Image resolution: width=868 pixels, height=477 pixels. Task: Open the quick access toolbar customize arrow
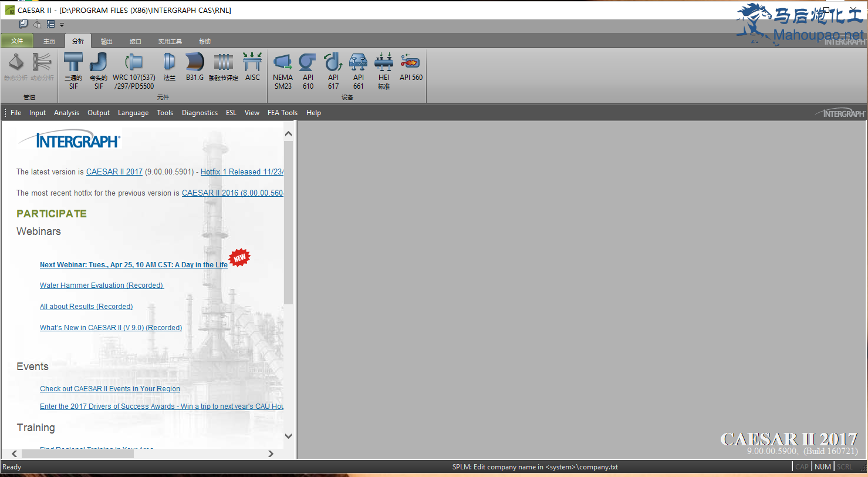click(62, 25)
